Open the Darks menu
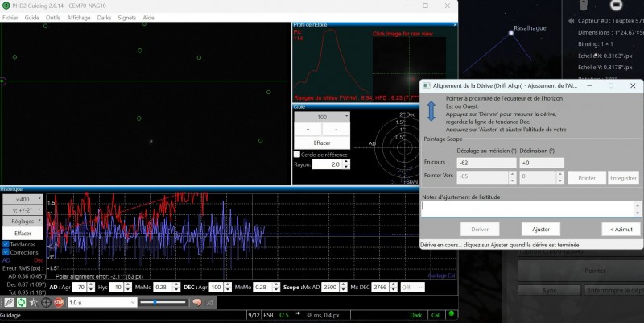Viewport: 644px width, 323px height. (104, 17)
